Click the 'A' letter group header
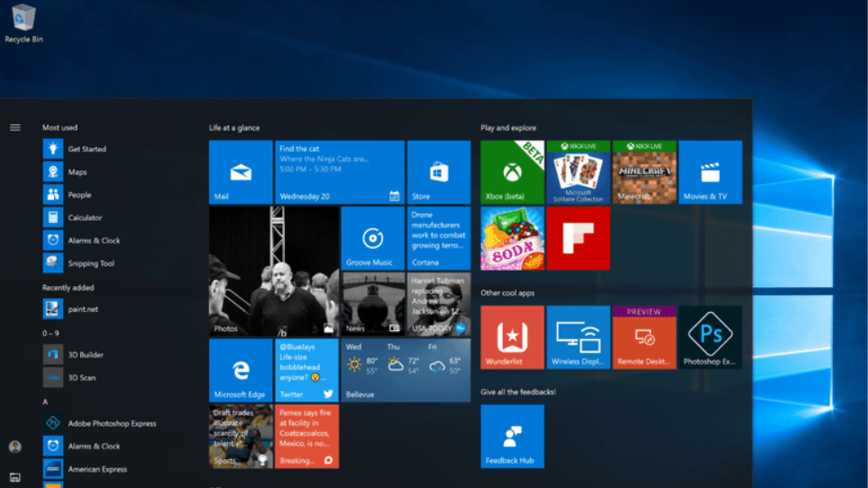Screen dimensions: 868x488 coord(45,401)
